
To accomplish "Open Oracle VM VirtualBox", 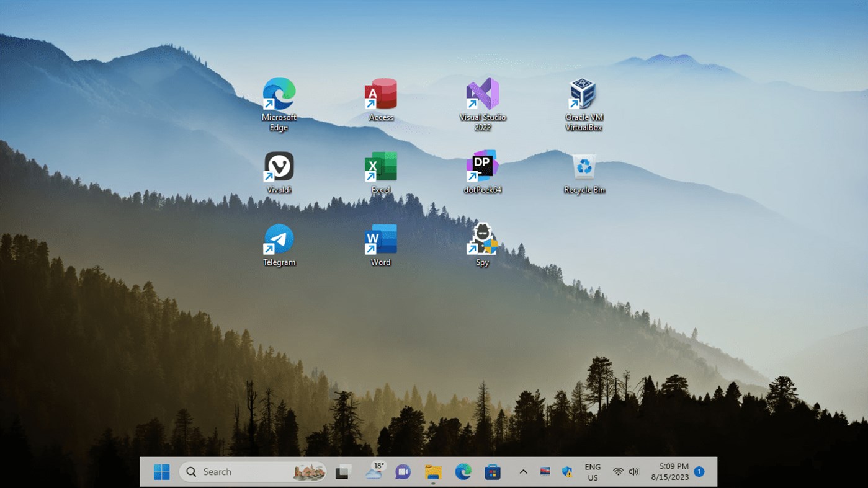I will pyautogui.click(x=583, y=93).
